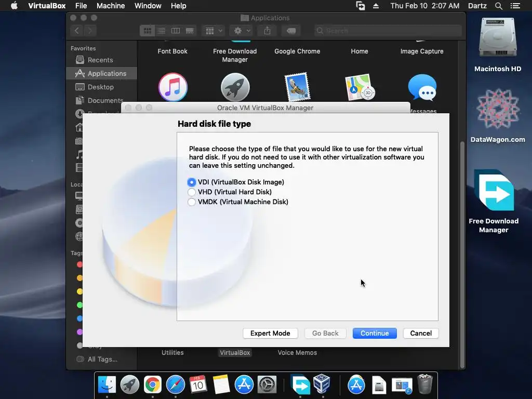The width and height of the screenshot is (532, 399).
Task: Open the File menu
Action: (81, 6)
